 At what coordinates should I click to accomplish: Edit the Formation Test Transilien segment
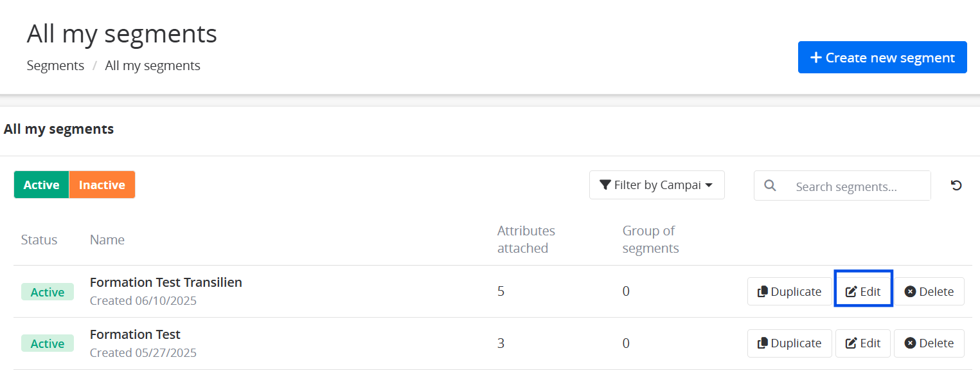[863, 291]
